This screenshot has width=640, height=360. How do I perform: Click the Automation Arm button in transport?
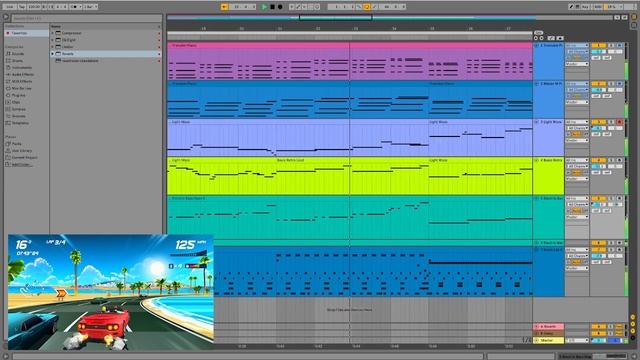pos(298,7)
